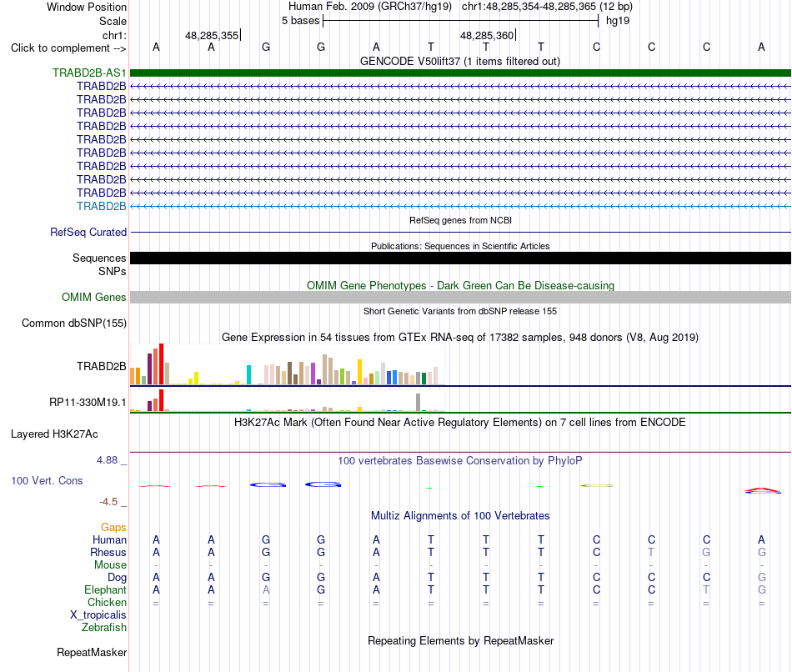Select the Dog species row label
The image size is (792, 672).
click(117, 578)
